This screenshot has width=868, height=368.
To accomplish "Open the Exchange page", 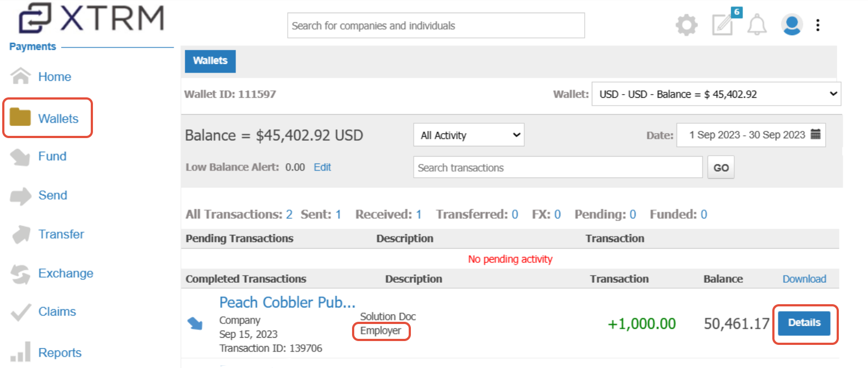I will coord(65,273).
